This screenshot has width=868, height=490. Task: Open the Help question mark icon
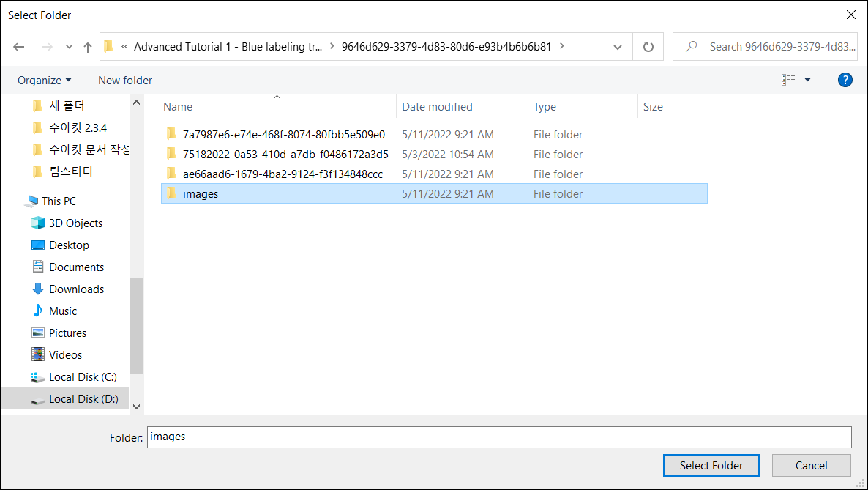click(x=845, y=80)
